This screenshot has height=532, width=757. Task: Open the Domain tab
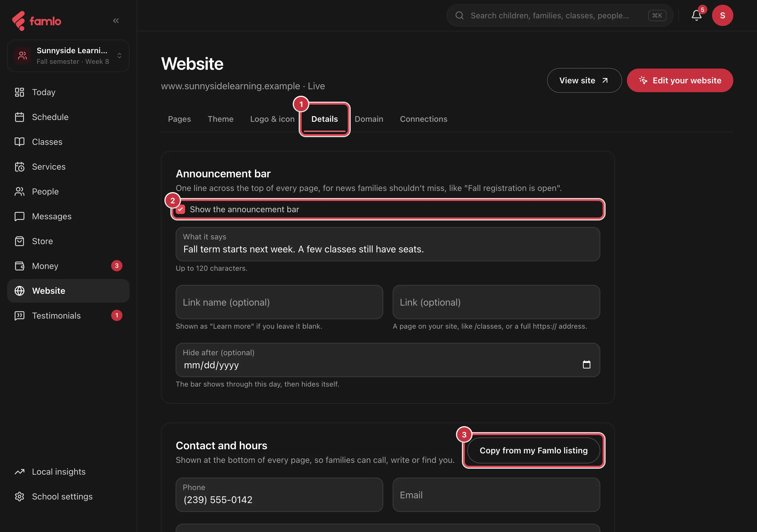click(369, 119)
